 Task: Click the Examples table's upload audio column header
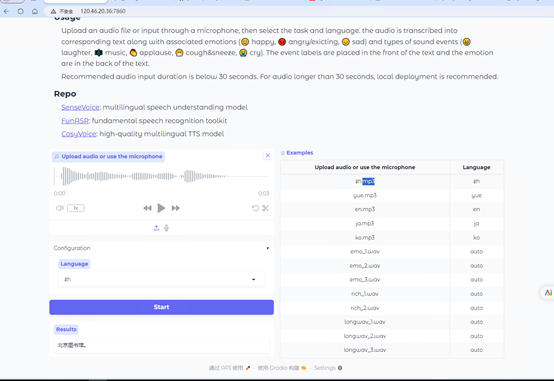tap(365, 167)
